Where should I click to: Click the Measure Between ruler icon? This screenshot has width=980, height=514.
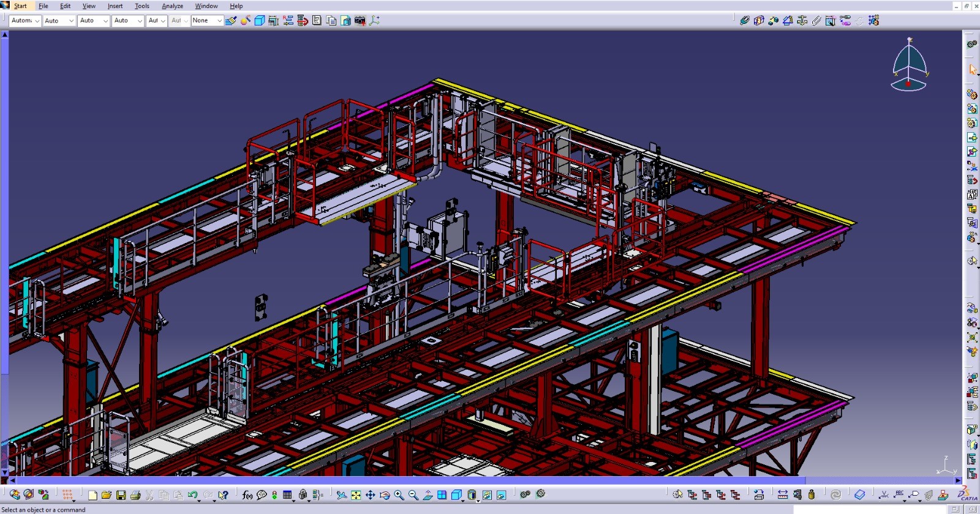pos(783,495)
